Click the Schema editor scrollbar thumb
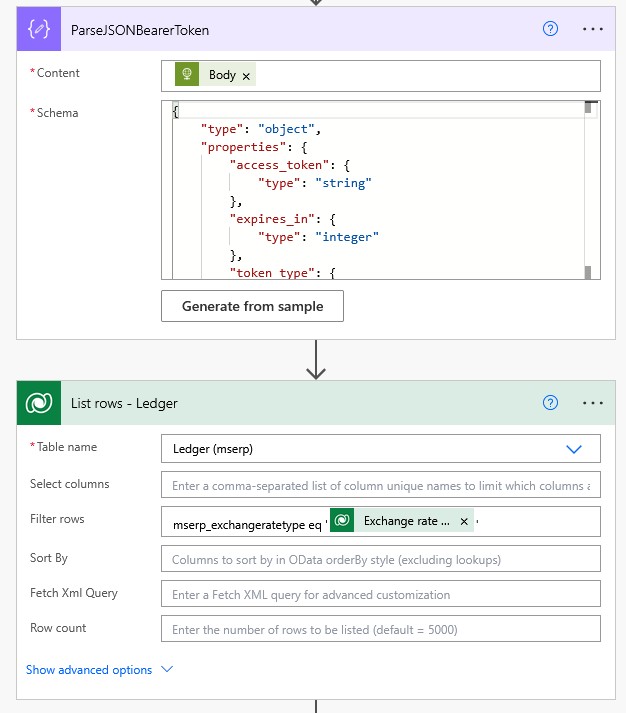 point(588,108)
